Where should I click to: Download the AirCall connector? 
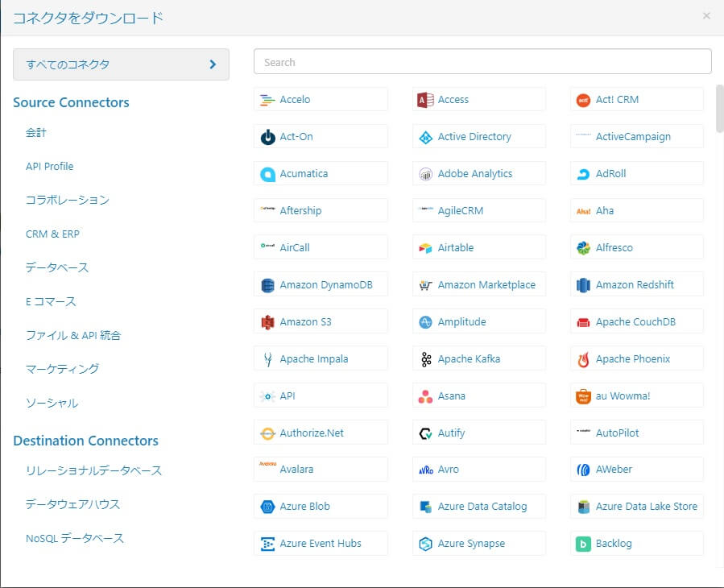[x=321, y=247]
